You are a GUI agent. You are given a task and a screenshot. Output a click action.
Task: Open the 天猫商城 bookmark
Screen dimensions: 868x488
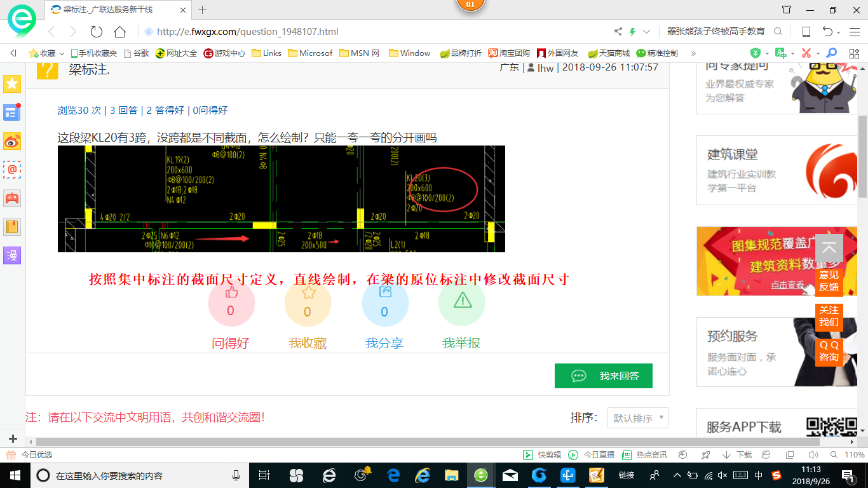click(609, 53)
